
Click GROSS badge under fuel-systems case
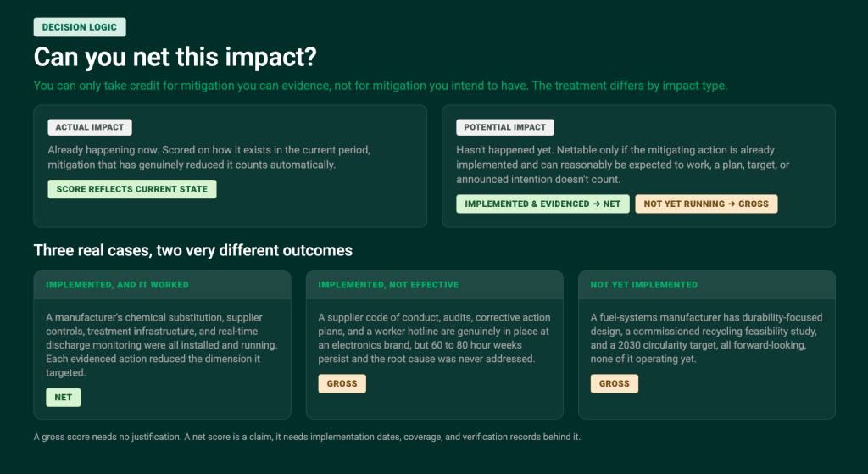[x=614, y=383]
